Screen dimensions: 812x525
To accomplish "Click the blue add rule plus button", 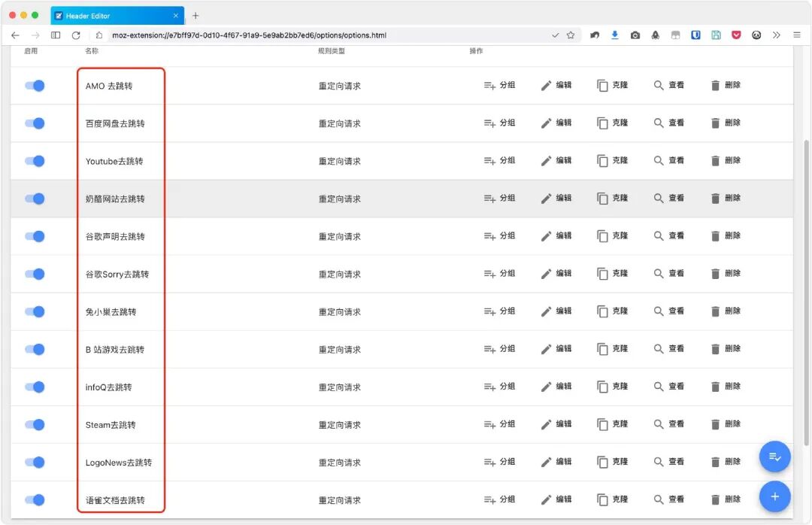I will click(774, 496).
